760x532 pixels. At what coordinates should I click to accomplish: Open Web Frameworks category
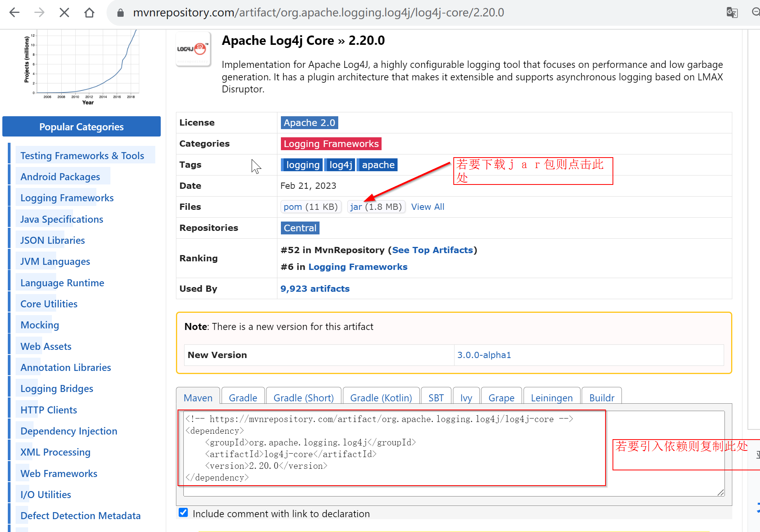[x=59, y=473]
